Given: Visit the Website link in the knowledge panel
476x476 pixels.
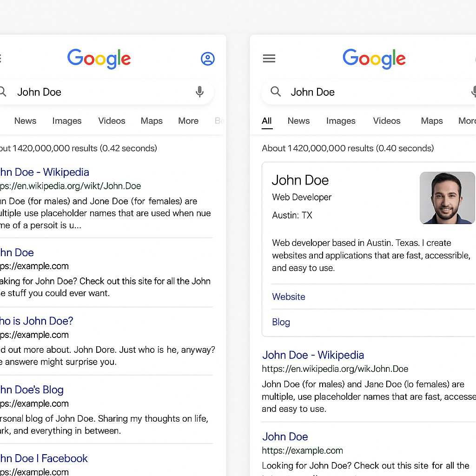Looking at the screenshot, I should pos(289,297).
